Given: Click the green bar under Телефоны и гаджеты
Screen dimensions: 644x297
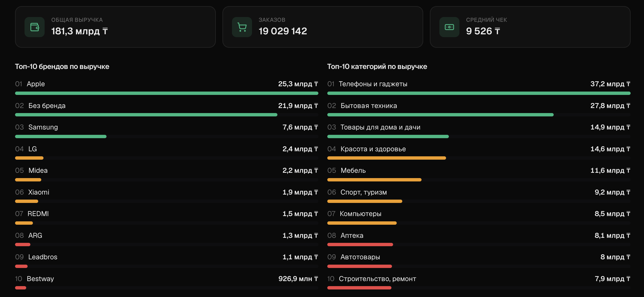Looking at the screenshot, I should (x=479, y=93).
